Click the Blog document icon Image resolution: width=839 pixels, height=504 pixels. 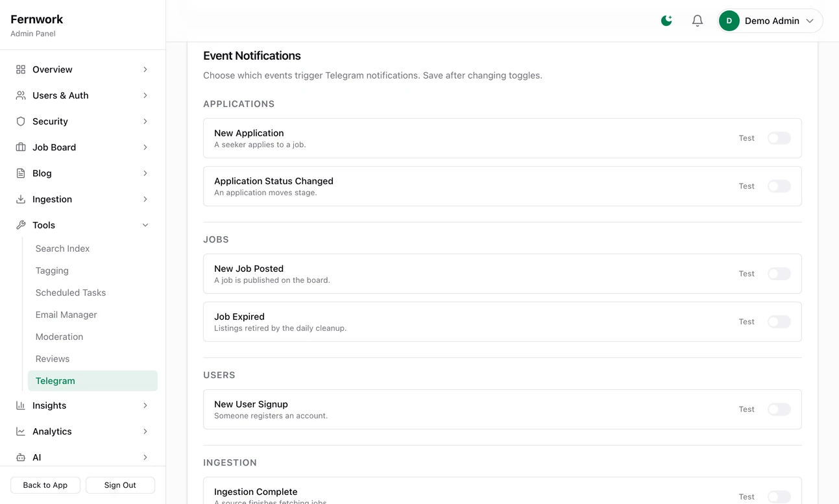click(x=21, y=173)
